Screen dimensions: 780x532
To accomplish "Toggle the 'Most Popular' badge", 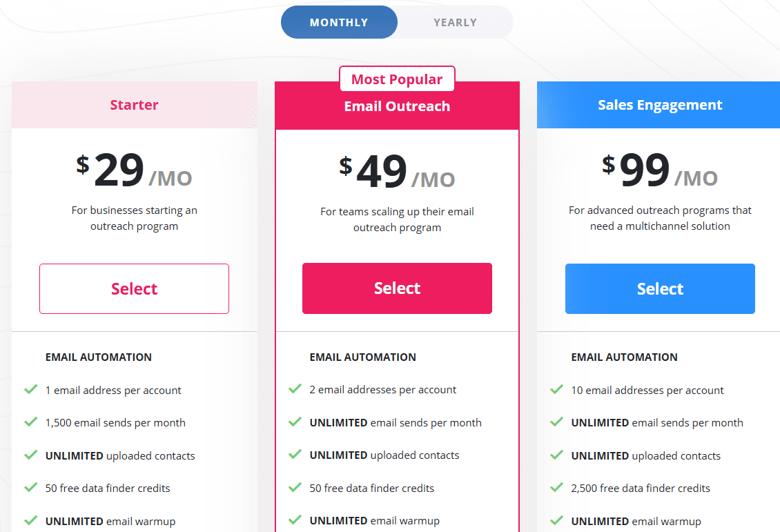I will click(397, 79).
